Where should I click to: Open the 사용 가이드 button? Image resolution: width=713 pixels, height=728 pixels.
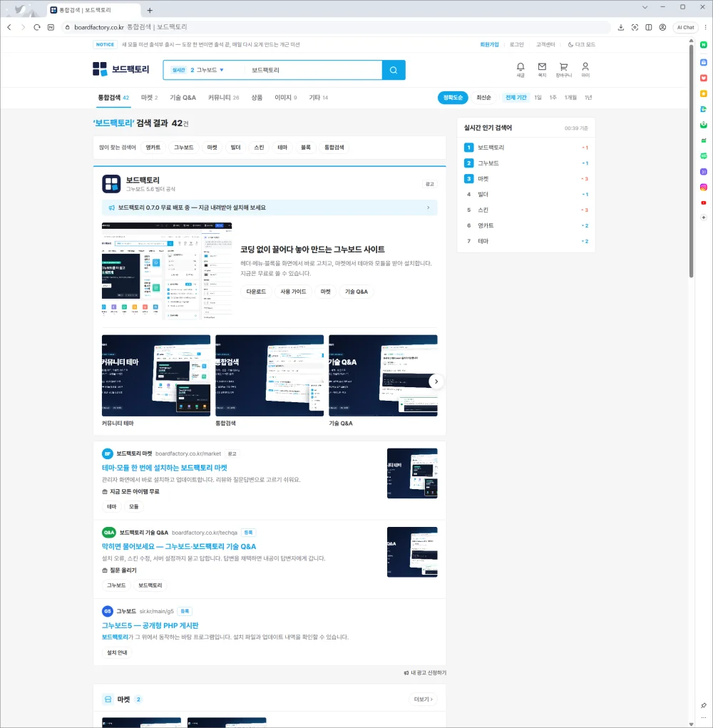pos(293,292)
